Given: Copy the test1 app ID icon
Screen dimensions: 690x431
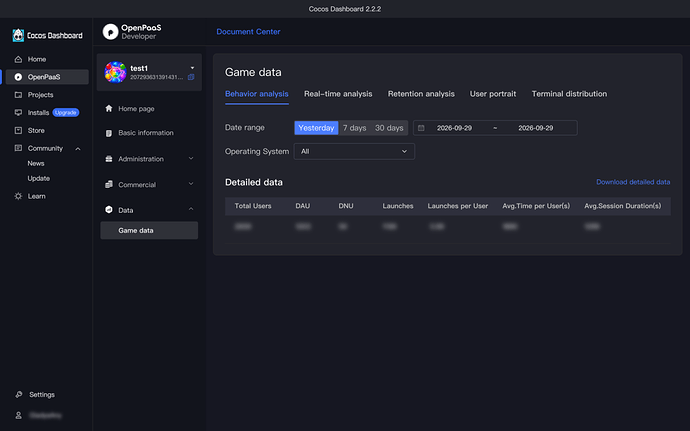Looking at the screenshot, I should click(x=191, y=77).
